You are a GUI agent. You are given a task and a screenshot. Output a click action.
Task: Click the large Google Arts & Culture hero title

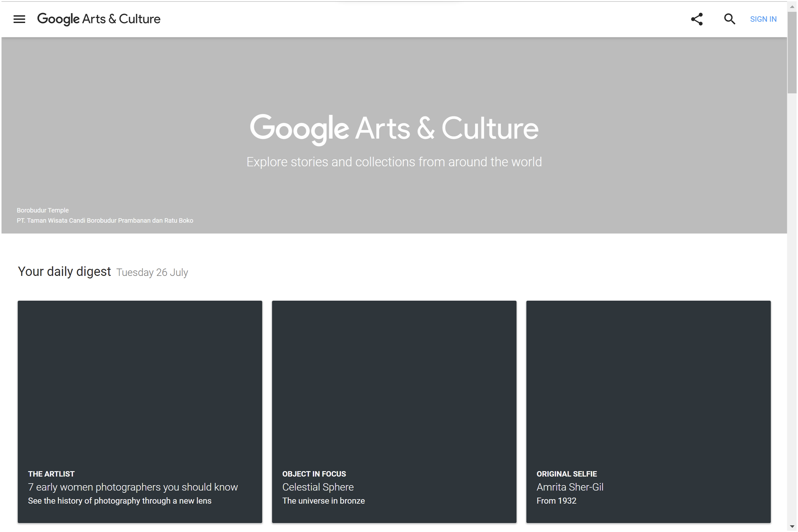[394, 129]
